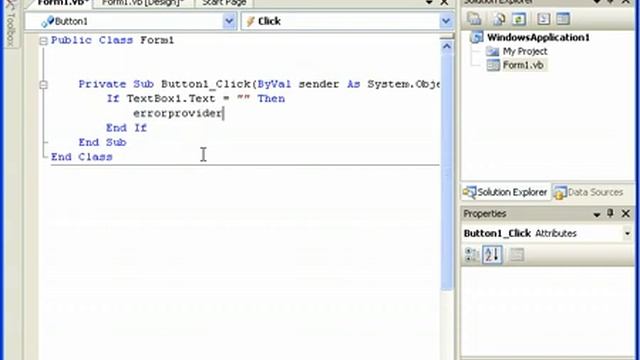The width and height of the screenshot is (640, 360).
Task: Click the Properties panel title
Action: coord(485,213)
